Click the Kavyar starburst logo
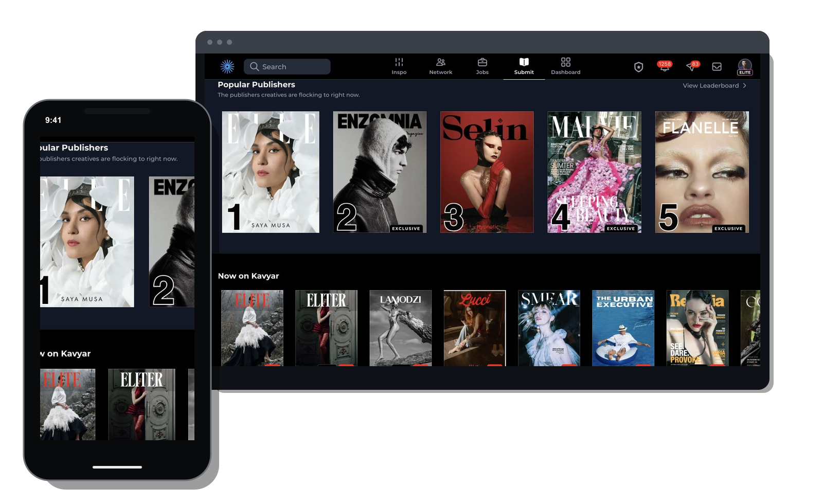823x504 pixels. (227, 66)
